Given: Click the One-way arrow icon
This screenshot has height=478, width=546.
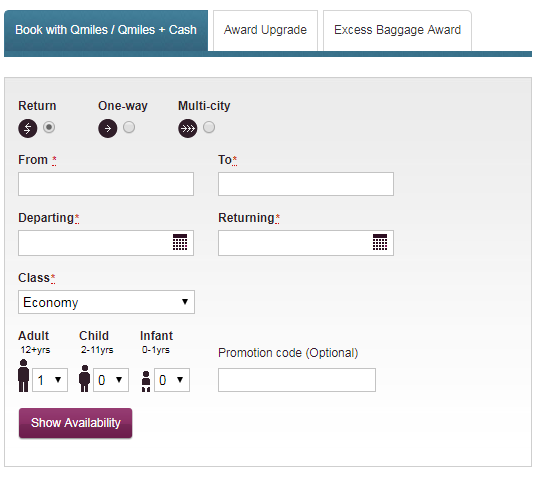Looking at the screenshot, I should click(108, 128).
